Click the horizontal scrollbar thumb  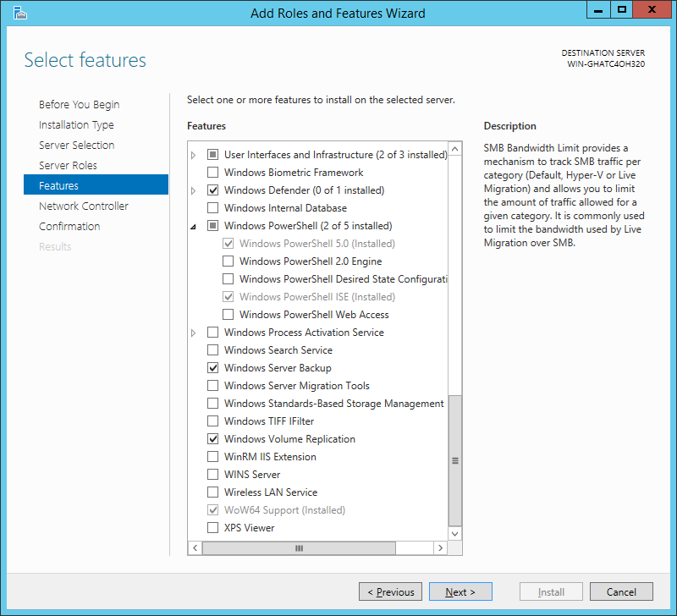coord(299,547)
